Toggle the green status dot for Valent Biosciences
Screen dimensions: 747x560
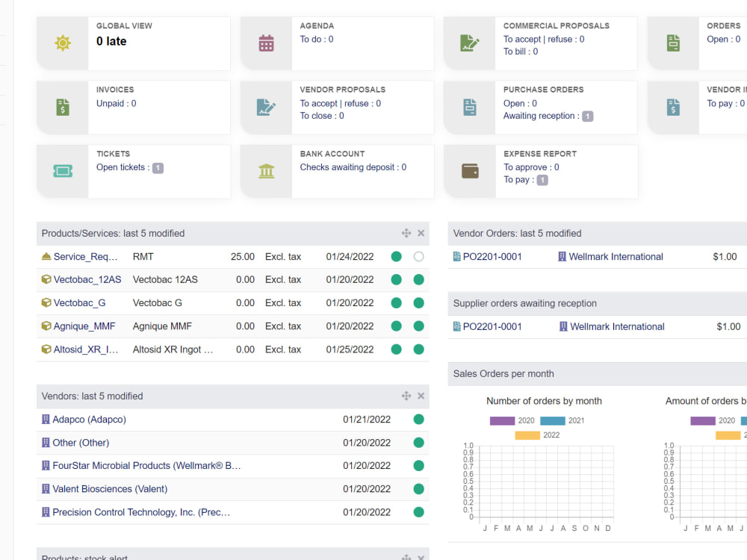point(418,488)
